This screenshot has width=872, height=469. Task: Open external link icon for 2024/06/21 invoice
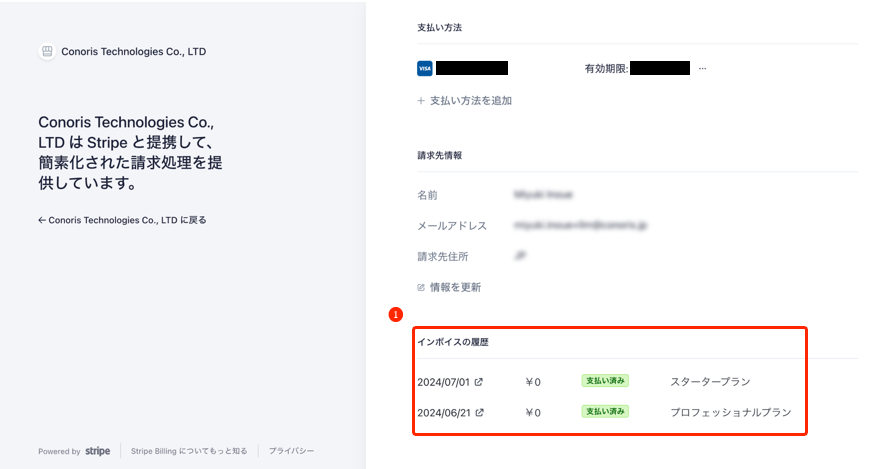coord(479,412)
